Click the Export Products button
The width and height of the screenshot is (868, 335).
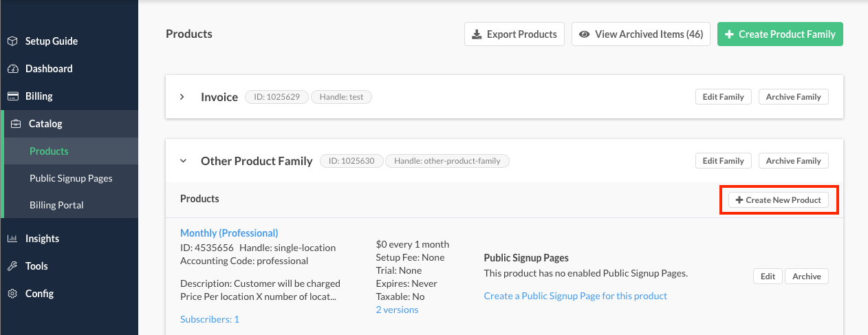point(514,34)
